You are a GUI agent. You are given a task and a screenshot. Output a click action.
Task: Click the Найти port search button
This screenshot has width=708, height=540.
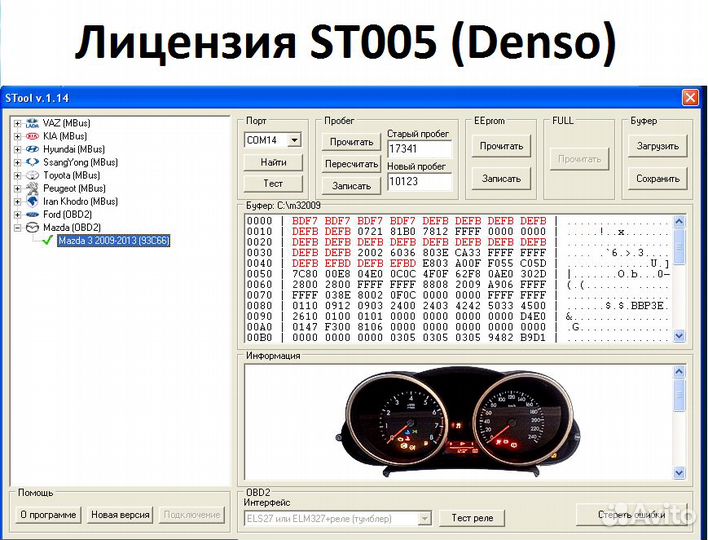273,163
